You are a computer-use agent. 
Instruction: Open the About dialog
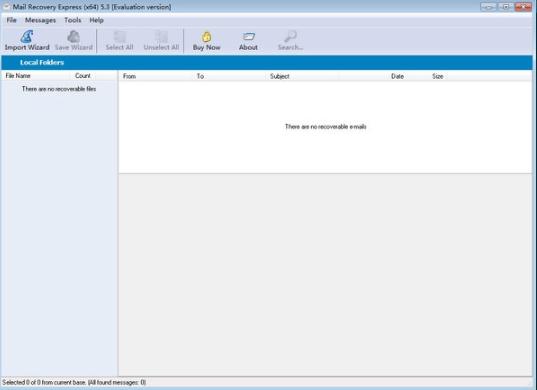point(248,41)
